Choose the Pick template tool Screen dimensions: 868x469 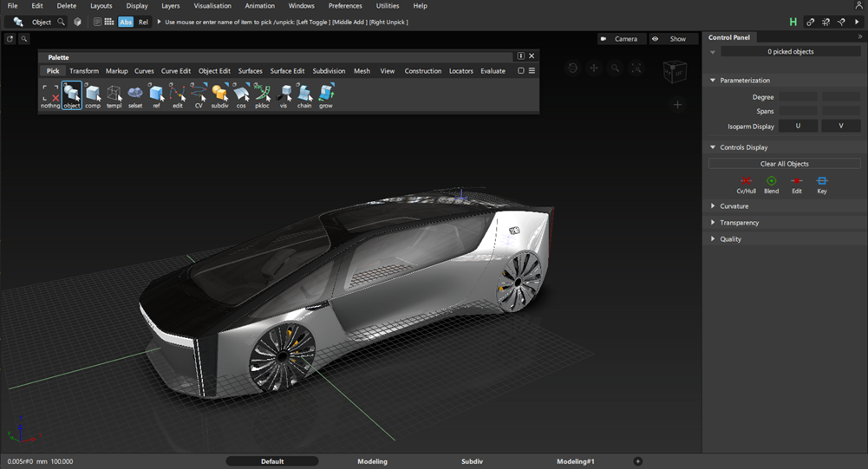pyautogui.click(x=114, y=94)
